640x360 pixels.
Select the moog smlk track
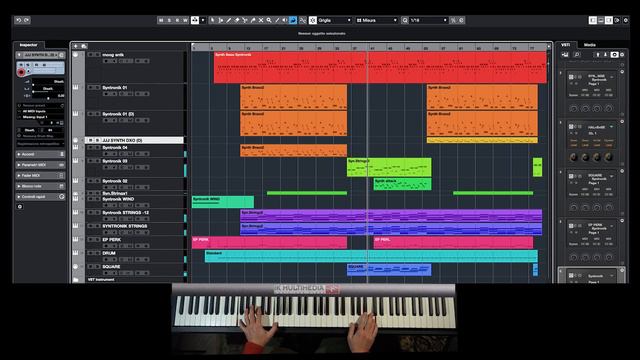pyautogui.click(x=113, y=55)
